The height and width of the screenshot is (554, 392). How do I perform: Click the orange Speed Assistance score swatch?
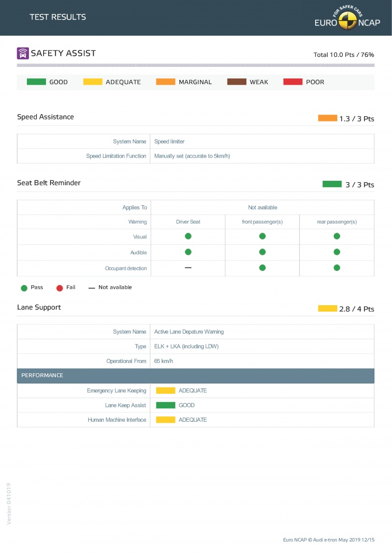point(327,118)
